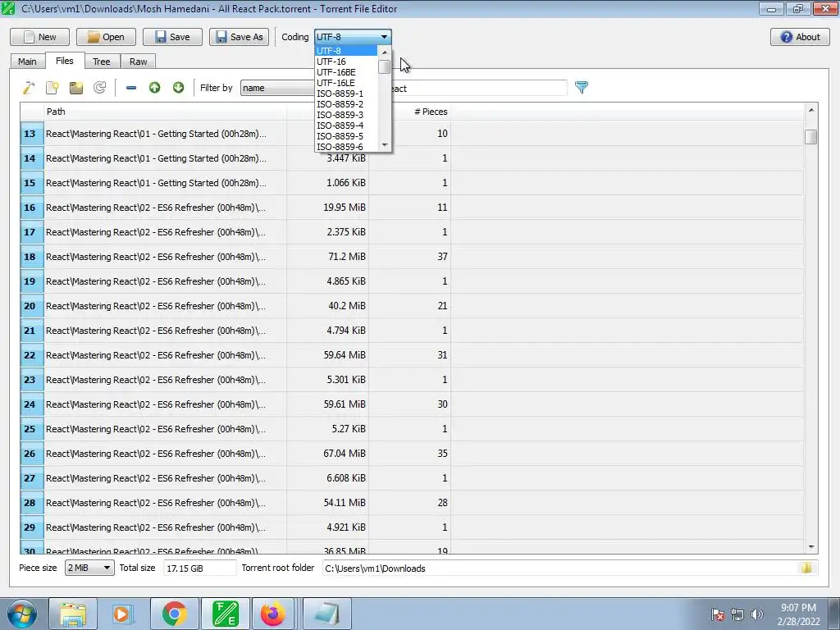
Task: Collapse the Coding combo box arrow
Action: (x=384, y=37)
